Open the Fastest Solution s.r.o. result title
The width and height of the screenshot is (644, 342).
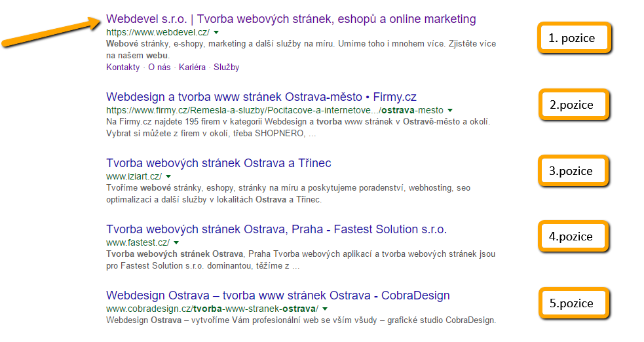pyautogui.click(x=276, y=229)
